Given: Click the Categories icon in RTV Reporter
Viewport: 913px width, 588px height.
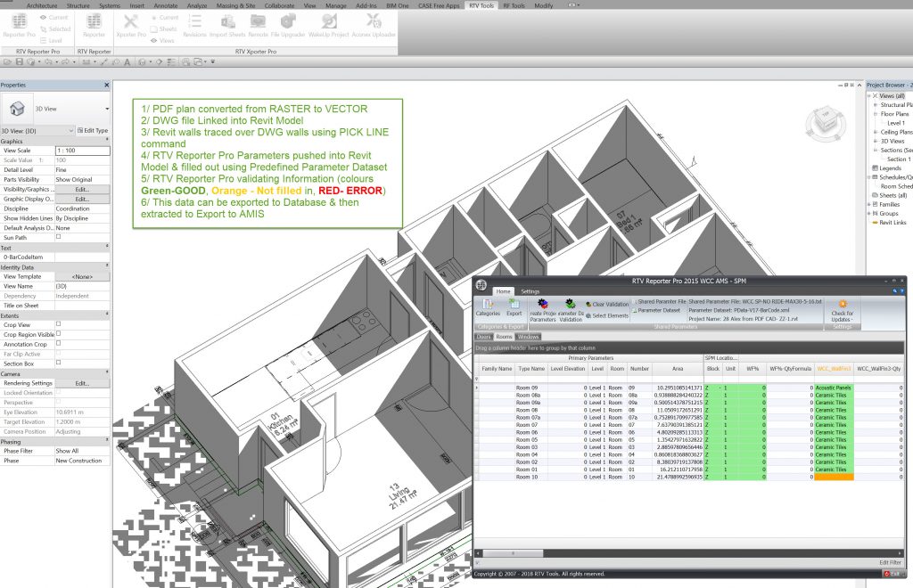Looking at the screenshot, I should pos(488,306).
